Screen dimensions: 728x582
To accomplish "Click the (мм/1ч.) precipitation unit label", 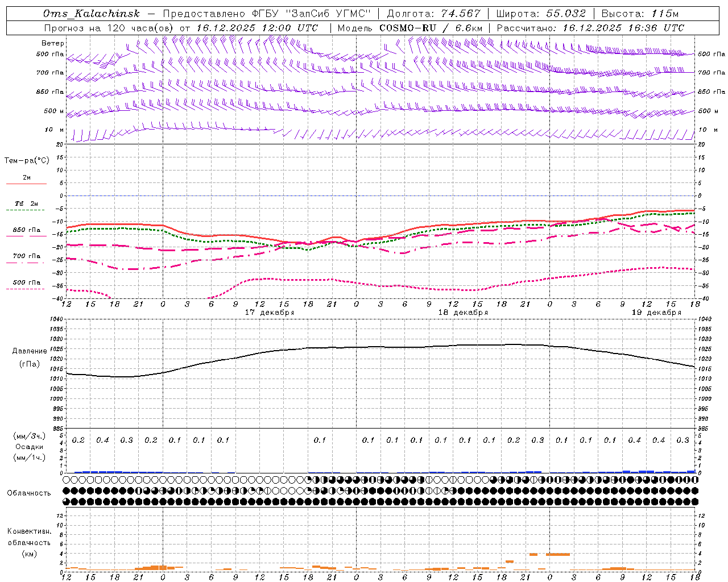I will 30,458.
